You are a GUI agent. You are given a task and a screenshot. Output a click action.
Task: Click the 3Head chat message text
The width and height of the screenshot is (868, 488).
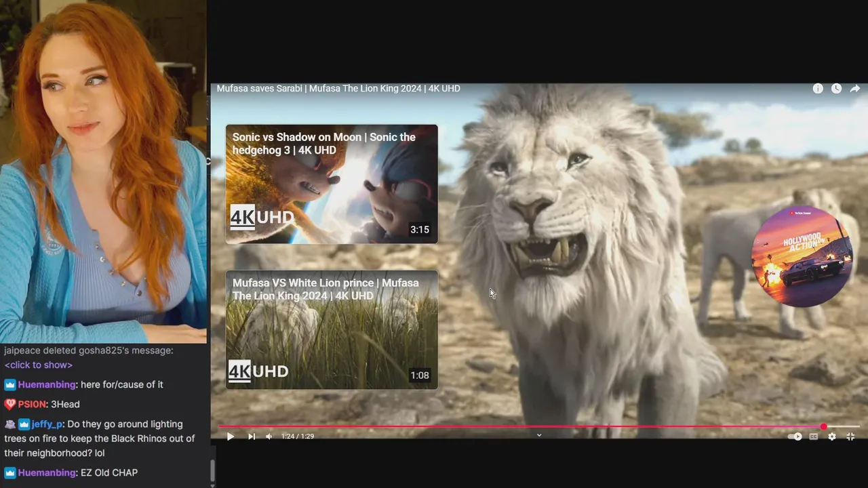(x=65, y=404)
